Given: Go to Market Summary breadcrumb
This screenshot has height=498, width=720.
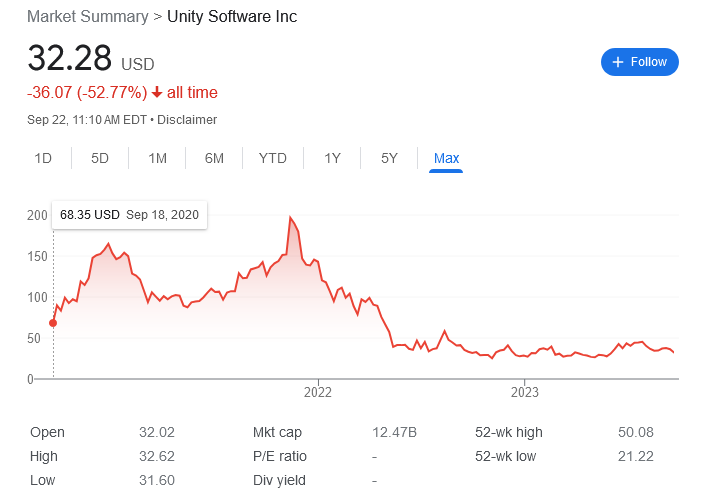Looking at the screenshot, I should [x=88, y=17].
